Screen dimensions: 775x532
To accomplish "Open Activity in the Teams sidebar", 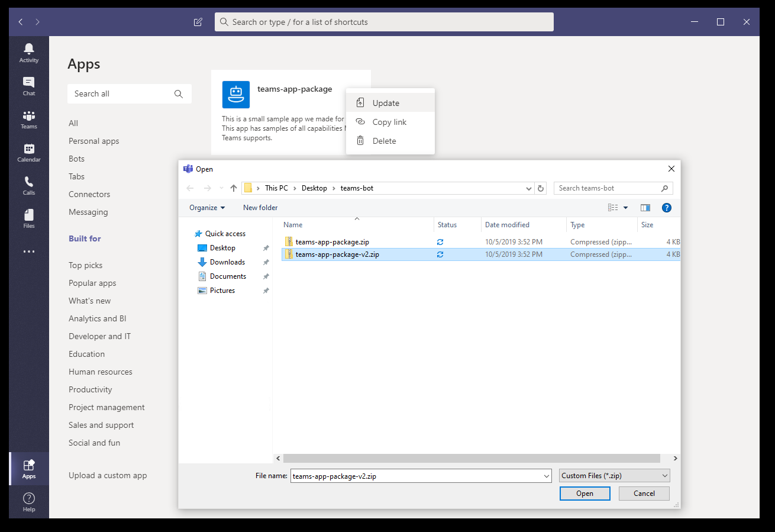I will tap(28, 53).
